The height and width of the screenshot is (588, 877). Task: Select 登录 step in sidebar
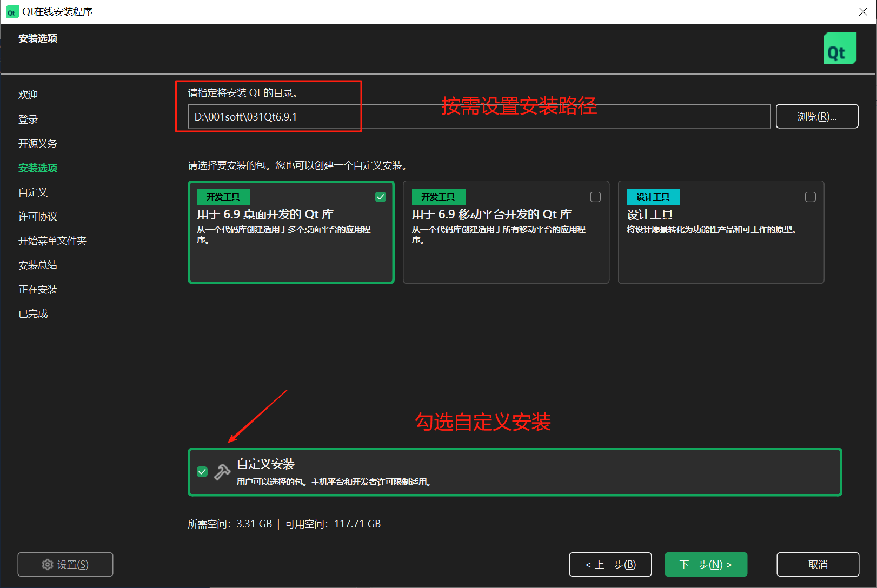tap(28, 119)
